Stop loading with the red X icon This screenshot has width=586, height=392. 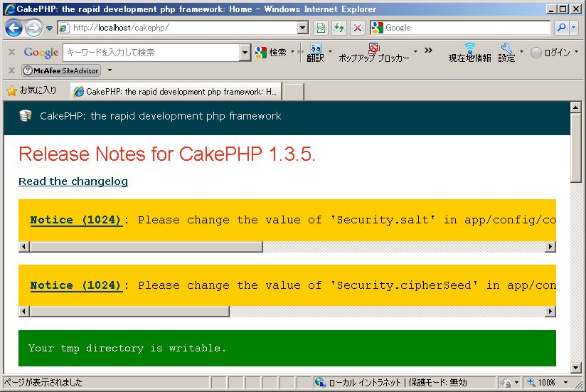358,28
